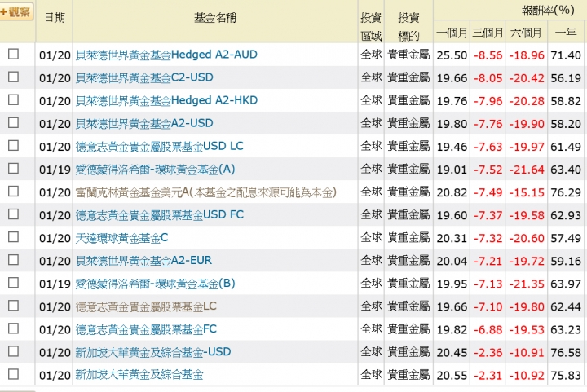Select one-month value 20.31
This screenshot has height=392, width=587.
coord(452,238)
